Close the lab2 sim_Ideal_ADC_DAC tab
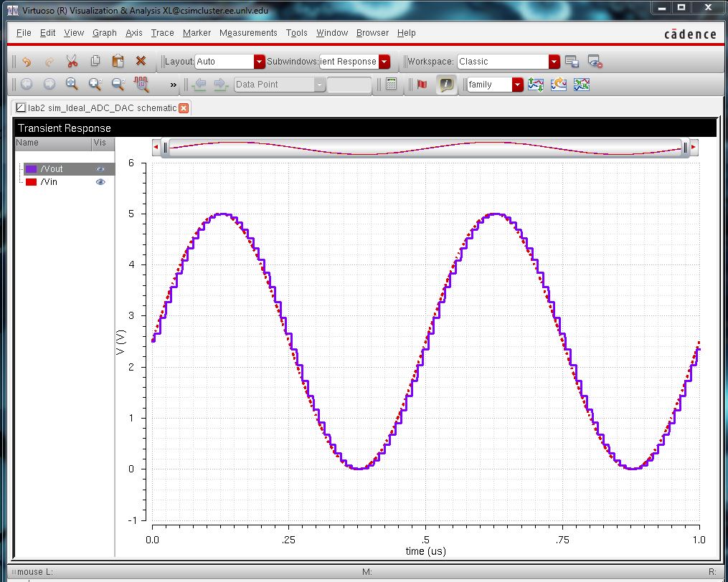The image size is (728, 582). (x=184, y=108)
